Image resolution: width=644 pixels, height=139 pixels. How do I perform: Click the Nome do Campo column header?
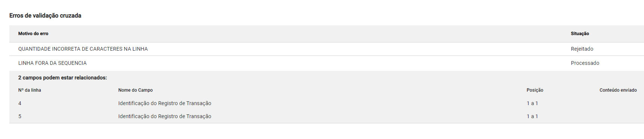(136, 90)
